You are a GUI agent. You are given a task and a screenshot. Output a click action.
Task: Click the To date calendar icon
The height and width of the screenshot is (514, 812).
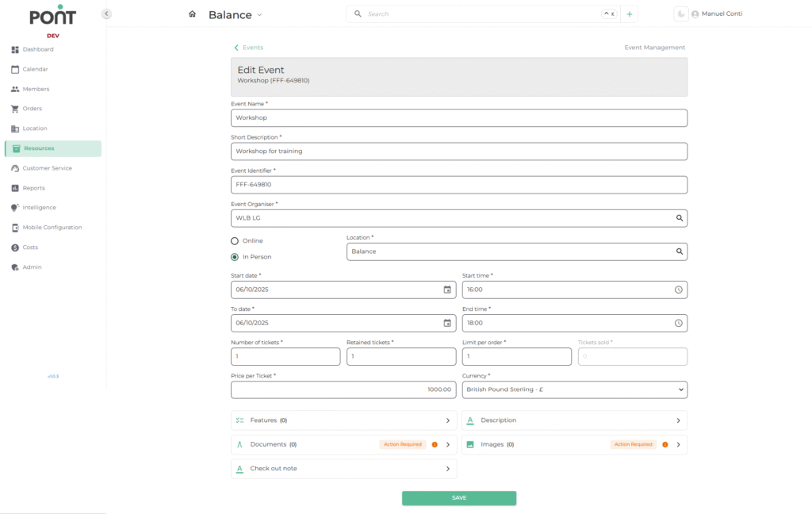click(447, 323)
